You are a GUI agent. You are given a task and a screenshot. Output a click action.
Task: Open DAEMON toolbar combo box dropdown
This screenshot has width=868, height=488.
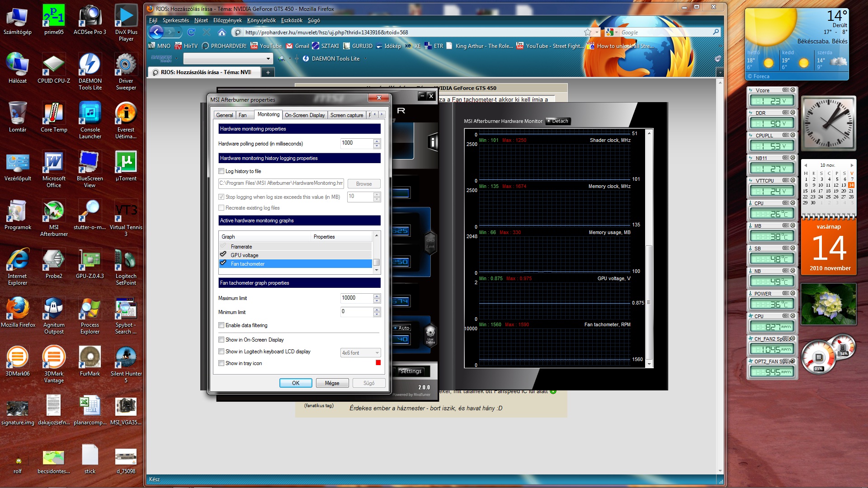coord(268,59)
